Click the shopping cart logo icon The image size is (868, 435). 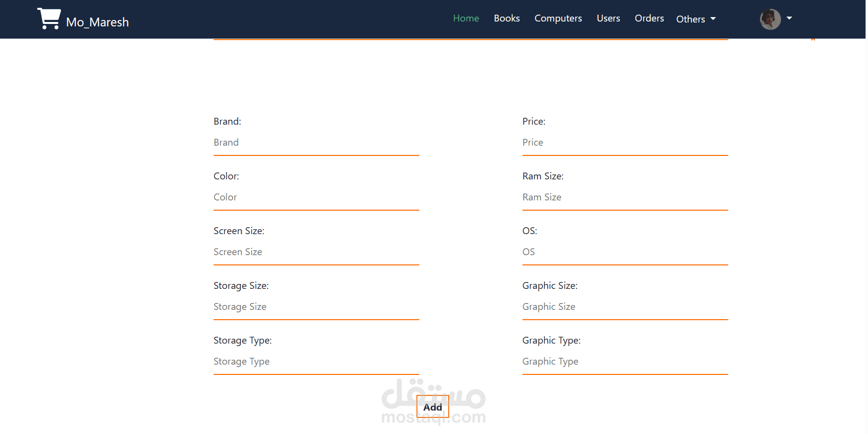pos(49,19)
